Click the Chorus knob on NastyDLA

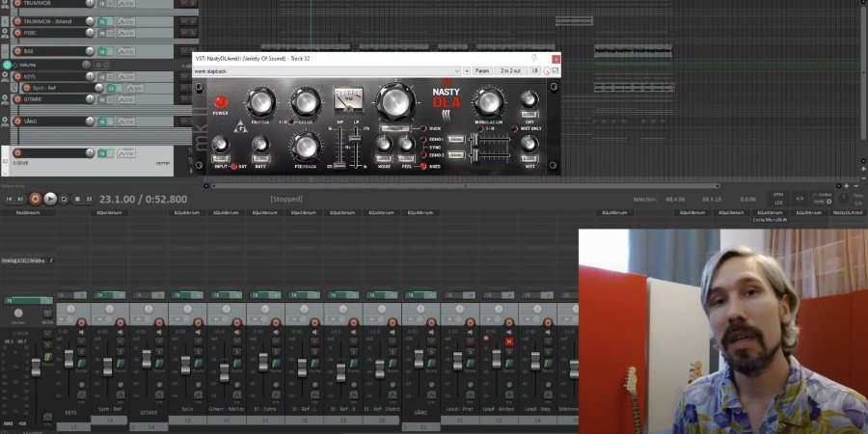click(x=260, y=103)
